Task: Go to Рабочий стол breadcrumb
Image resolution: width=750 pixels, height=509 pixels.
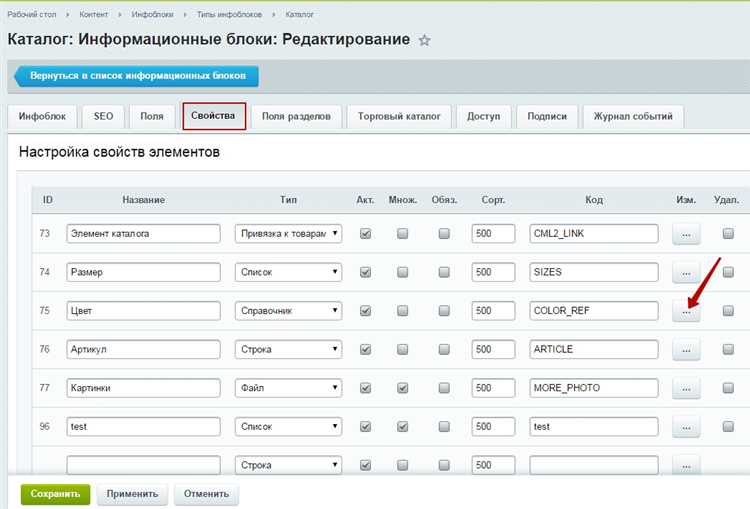Action: 32,15
